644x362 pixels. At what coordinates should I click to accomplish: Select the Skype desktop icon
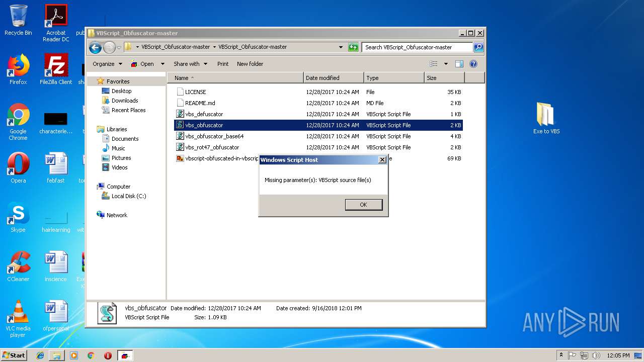[18, 217]
